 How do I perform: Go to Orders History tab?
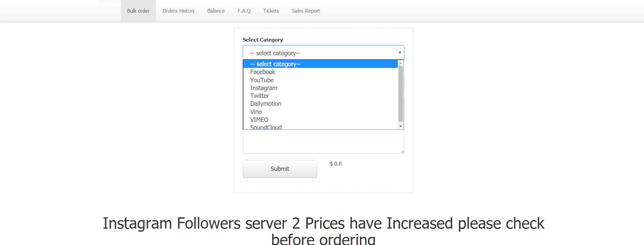179,11
